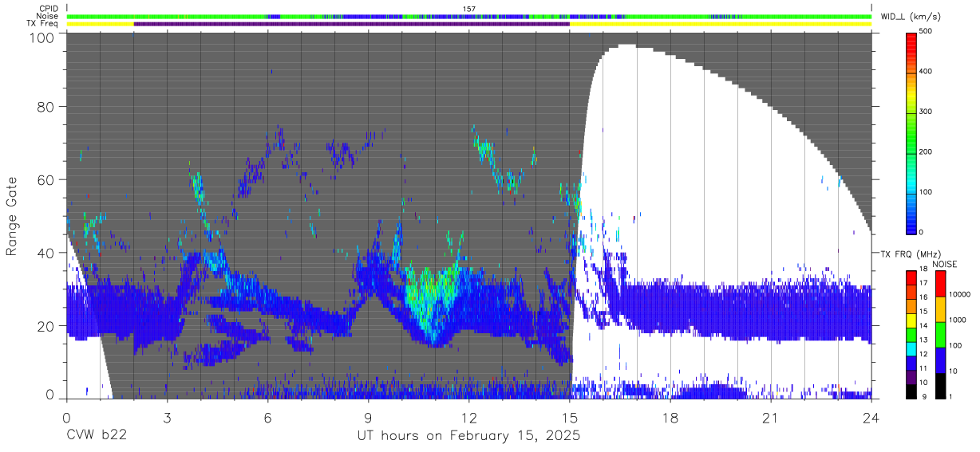
Task: Click the Noise row label at top left
Action: point(48,16)
